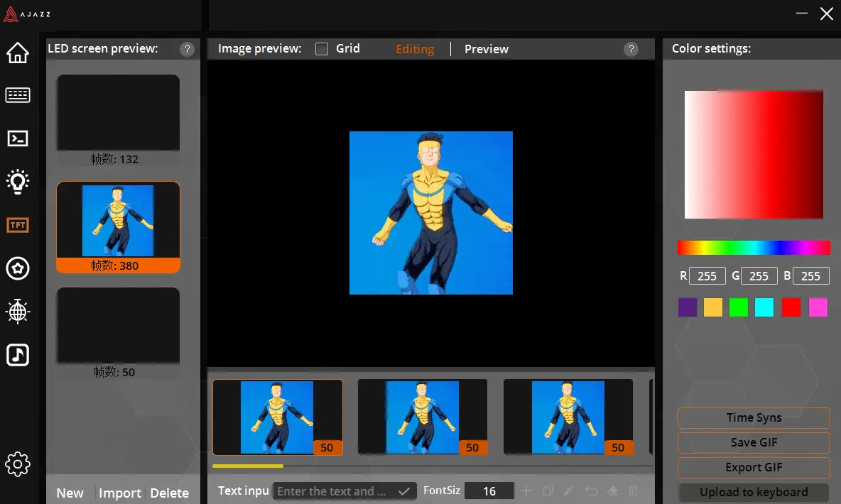Open the settings gear icon
Viewport: 841px width, 504px height.
click(18, 464)
